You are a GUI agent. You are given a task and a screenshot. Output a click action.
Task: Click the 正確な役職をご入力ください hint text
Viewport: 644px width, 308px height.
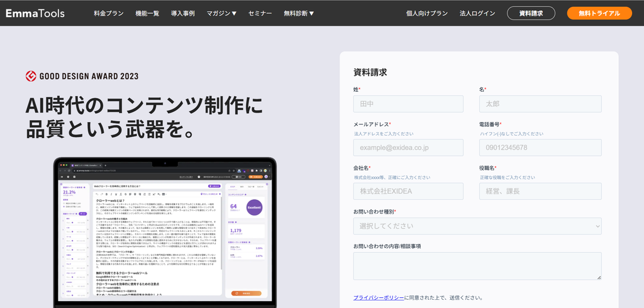pos(508,177)
